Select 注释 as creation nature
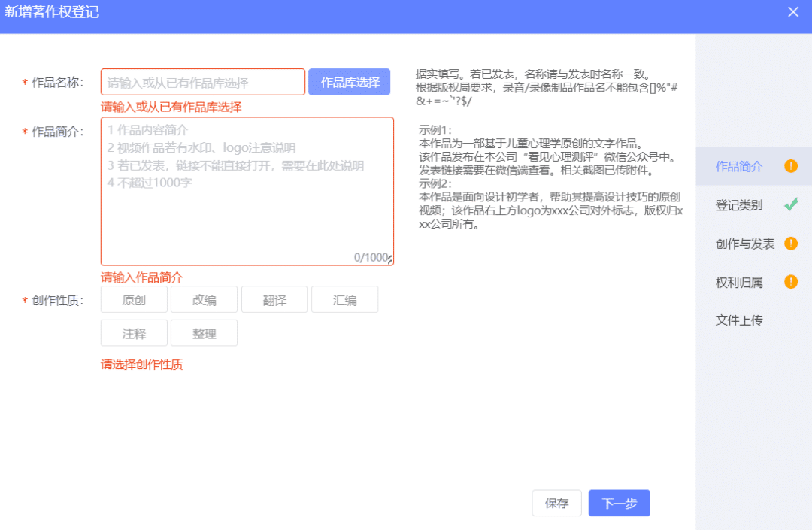 coord(133,332)
